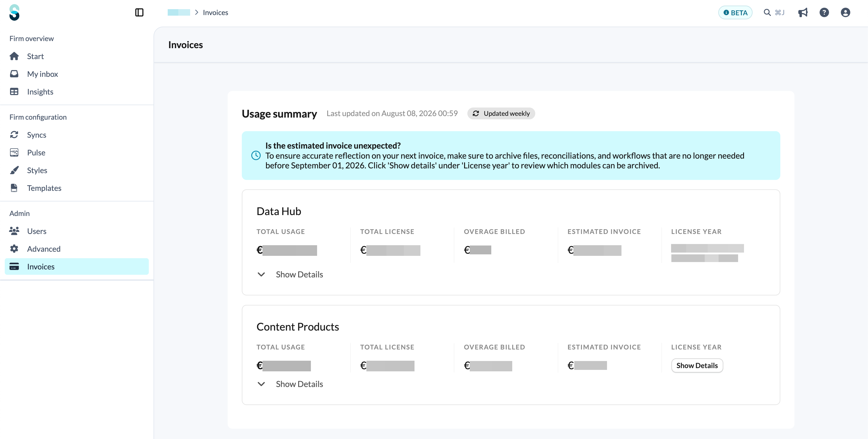868x439 pixels.
Task: Click the BETA badge
Action: [735, 12]
